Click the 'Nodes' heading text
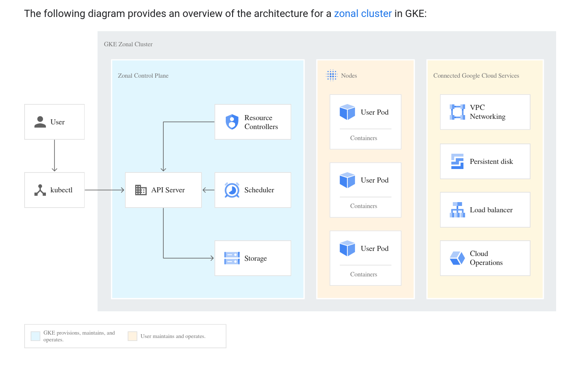 tap(349, 76)
